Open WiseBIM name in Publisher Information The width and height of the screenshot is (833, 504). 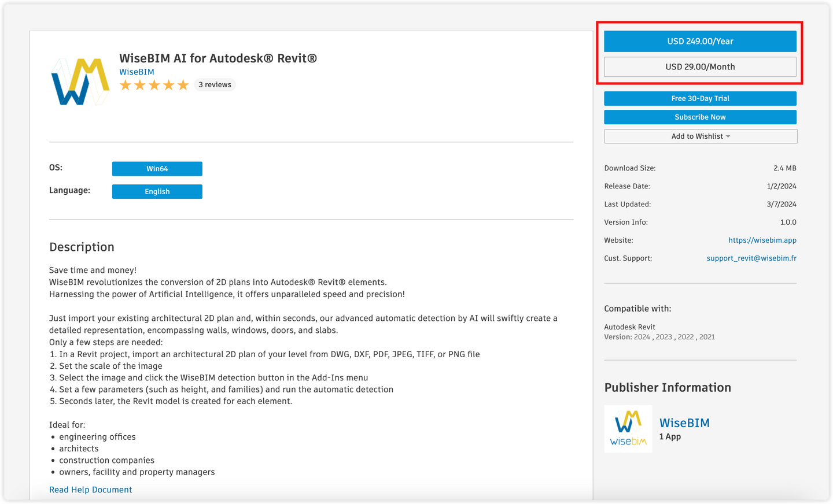tap(684, 423)
